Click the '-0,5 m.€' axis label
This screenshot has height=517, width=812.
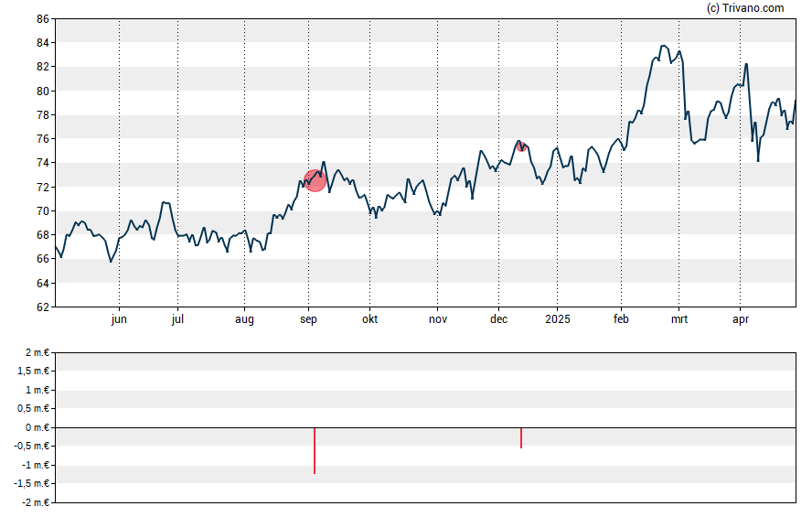point(32,446)
